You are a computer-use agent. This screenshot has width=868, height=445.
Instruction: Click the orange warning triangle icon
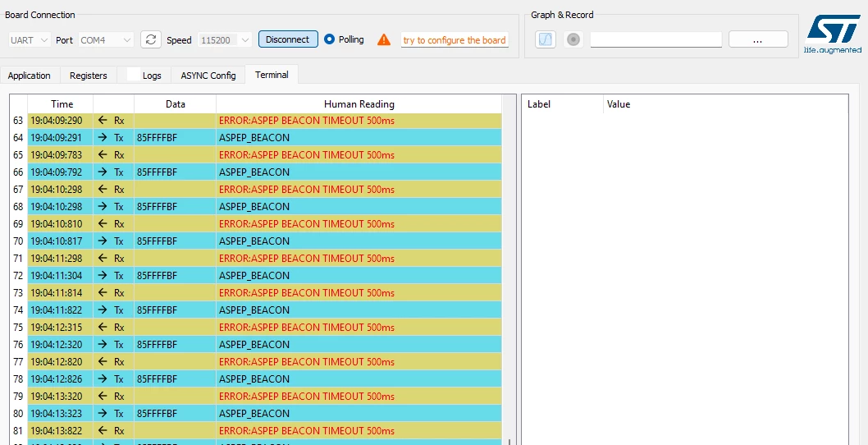[384, 40]
